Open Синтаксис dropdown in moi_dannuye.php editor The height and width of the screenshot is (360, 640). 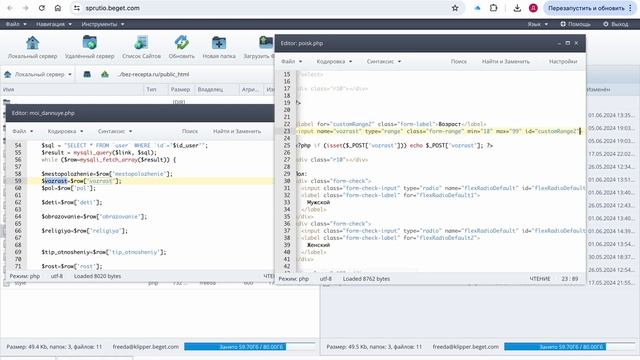pyautogui.click(x=115, y=131)
